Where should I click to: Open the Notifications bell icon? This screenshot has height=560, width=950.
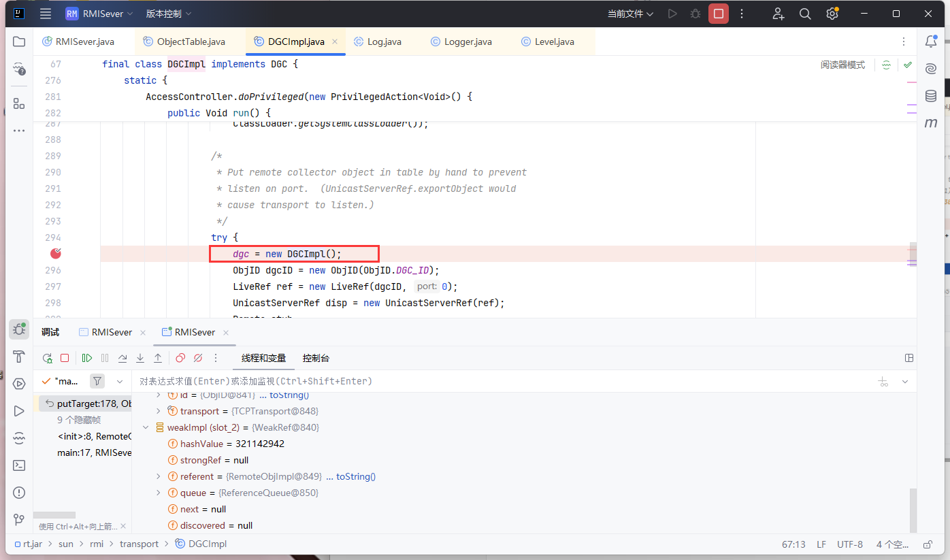(931, 42)
